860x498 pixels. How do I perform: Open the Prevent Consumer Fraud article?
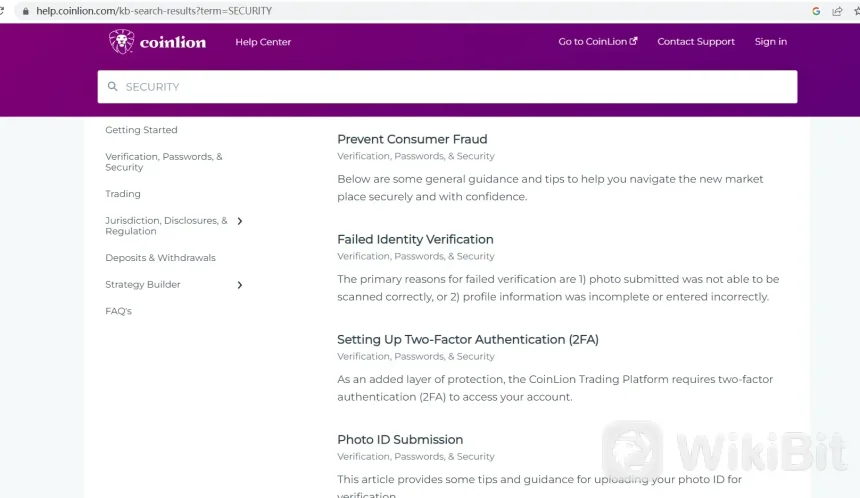(412, 139)
